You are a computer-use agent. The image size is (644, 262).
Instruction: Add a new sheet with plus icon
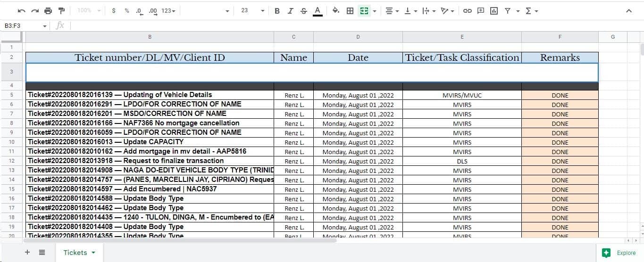(x=27, y=253)
